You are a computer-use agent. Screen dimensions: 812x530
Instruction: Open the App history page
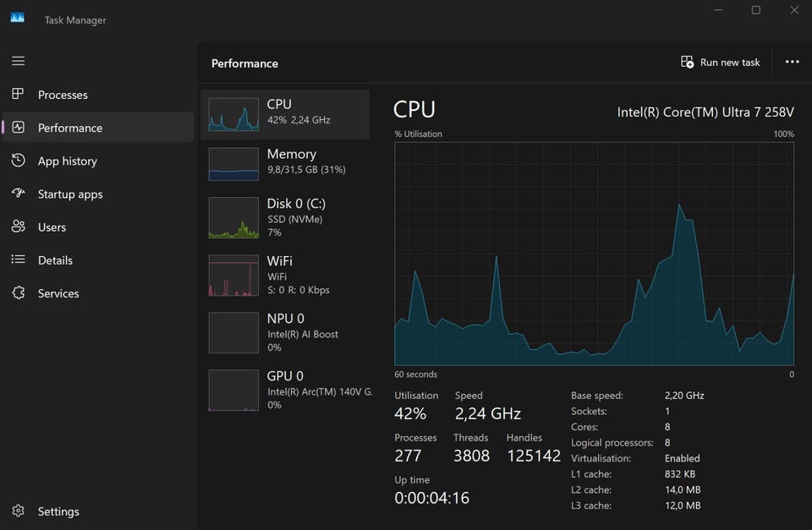(98, 161)
